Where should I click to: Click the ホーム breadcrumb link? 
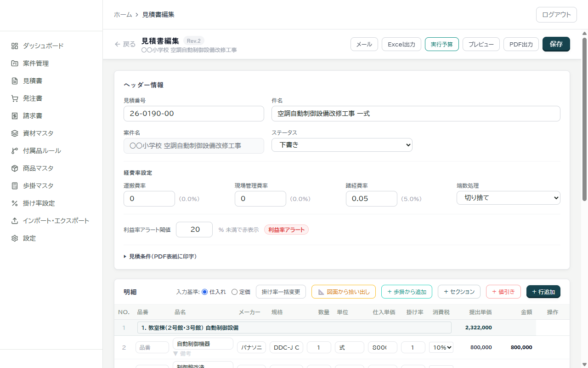pyautogui.click(x=123, y=15)
